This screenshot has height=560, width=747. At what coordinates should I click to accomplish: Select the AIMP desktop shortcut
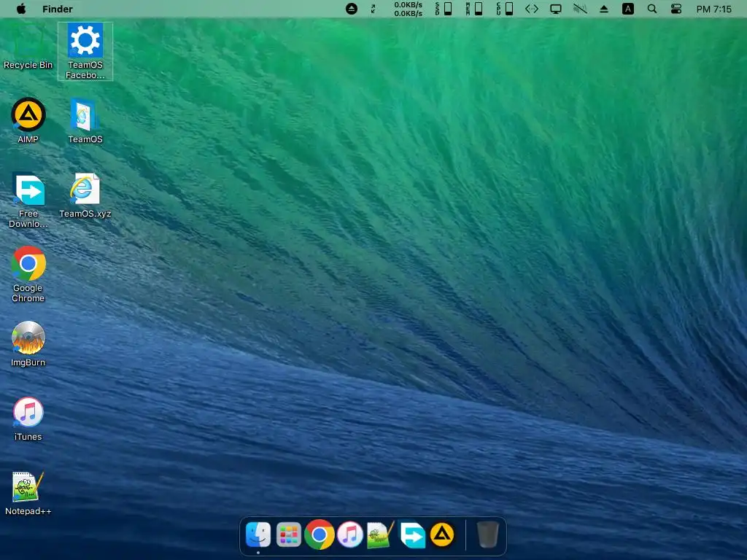click(28, 120)
